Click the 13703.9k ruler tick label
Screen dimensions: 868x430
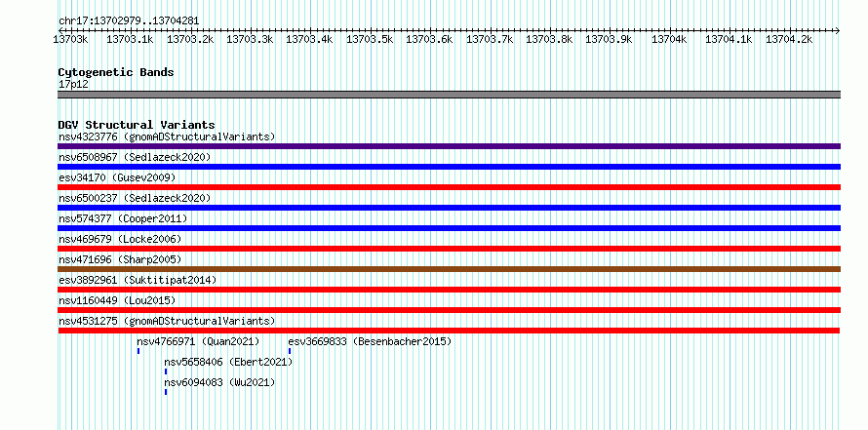pos(609,39)
